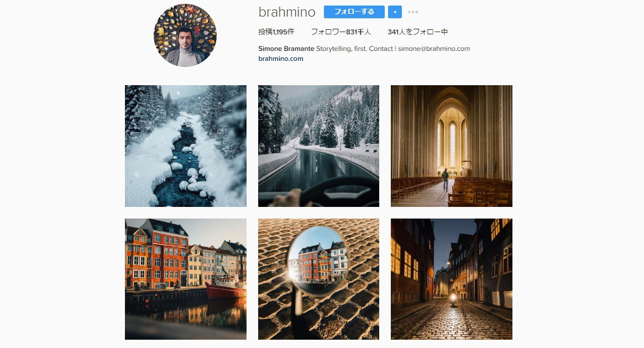Open the snowy road steering wheel photo
The width and height of the screenshot is (644, 348).
coord(318,146)
